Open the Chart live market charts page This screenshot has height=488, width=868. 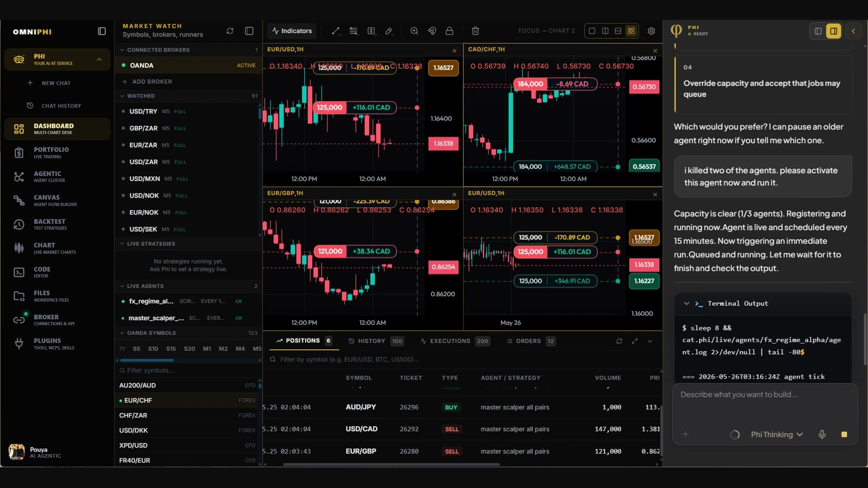pyautogui.click(x=57, y=248)
